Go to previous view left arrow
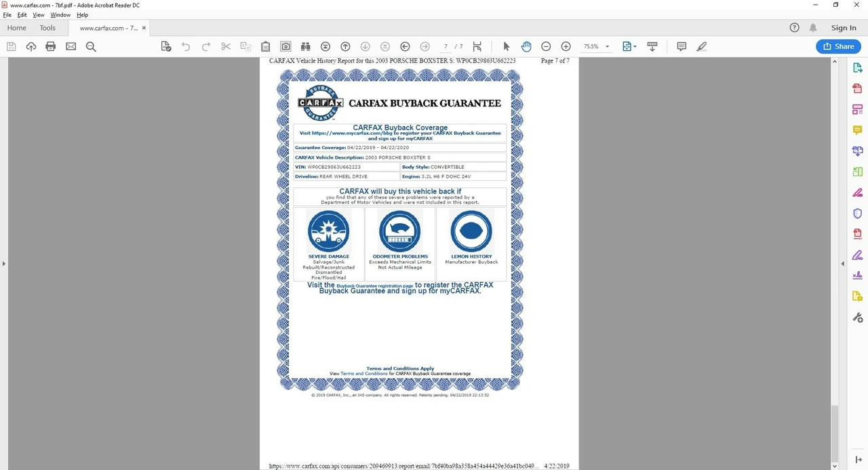Viewport: 868px width, 470px height. point(405,46)
